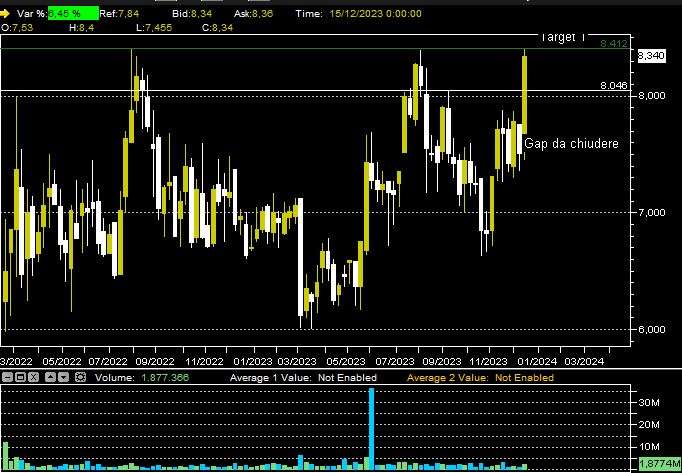Click the 09/2023 date axis label
This screenshot has width=682, height=473.
pyautogui.click(x=443, y=362)
